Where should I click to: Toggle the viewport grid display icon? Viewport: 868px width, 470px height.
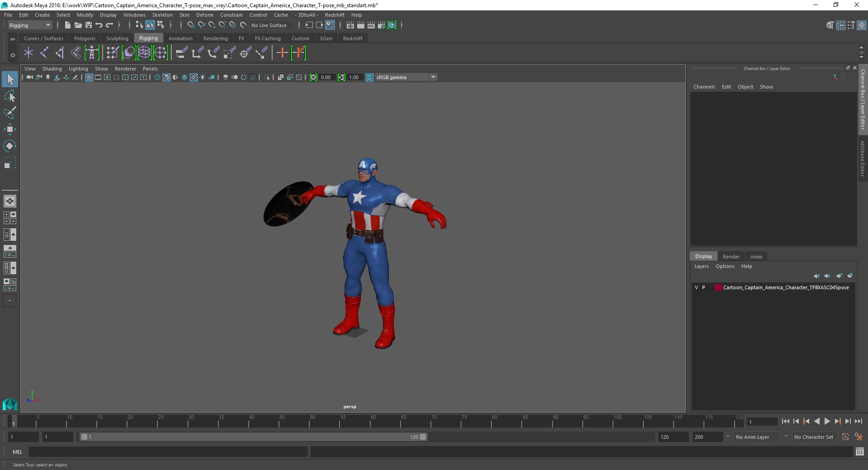pos(89,77)
